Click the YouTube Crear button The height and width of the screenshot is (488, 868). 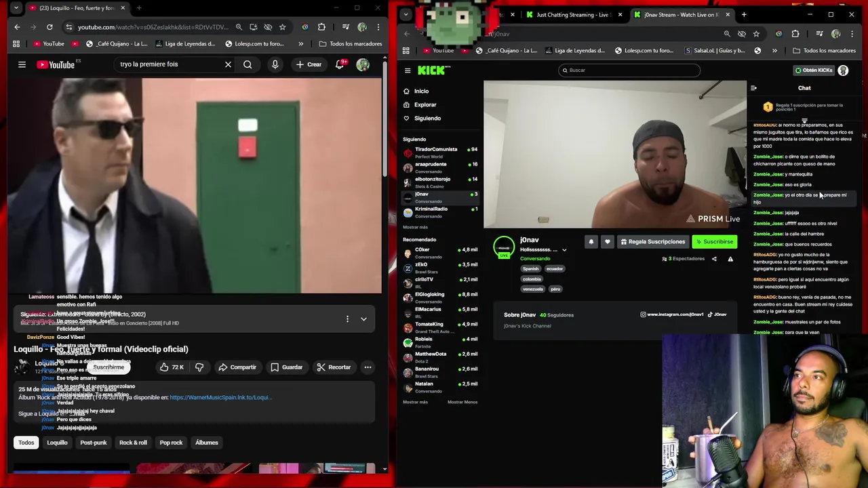click(309, 64)
